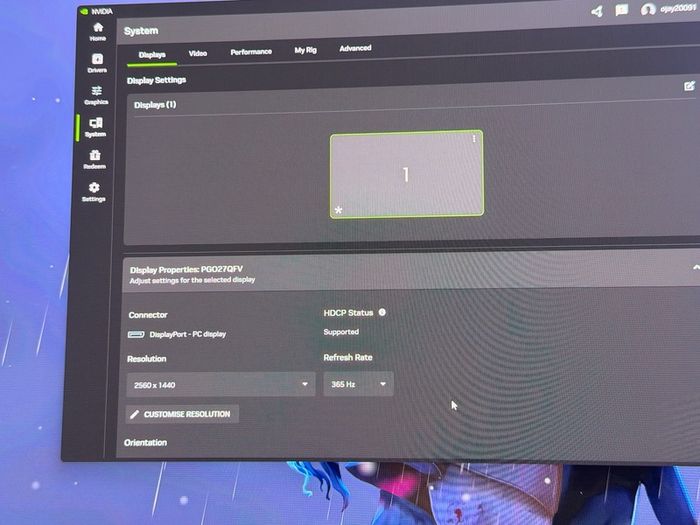
Task: Select the display 1 thumbnail
Action: [x=406, y=174]
